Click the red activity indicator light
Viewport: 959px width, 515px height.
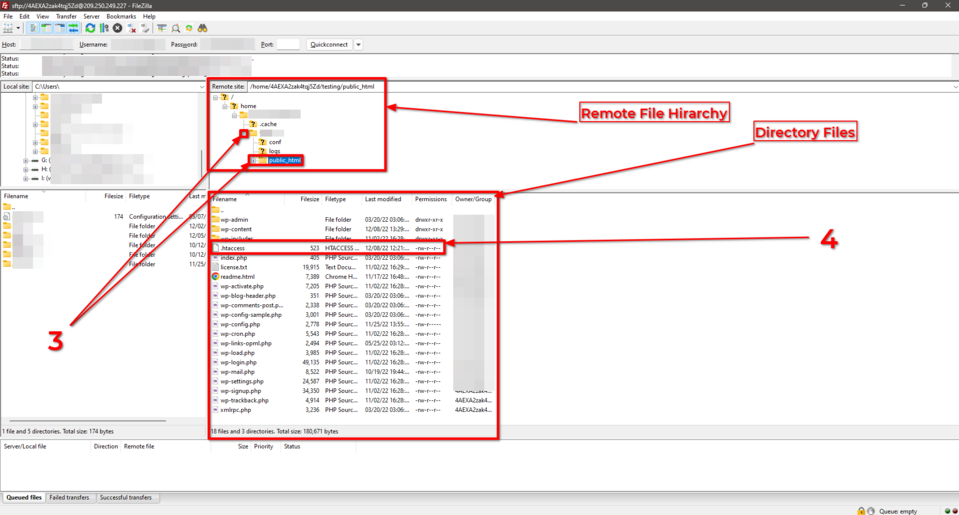coord(955,511)
